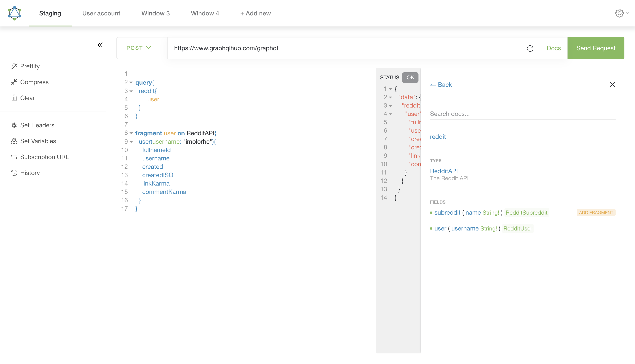The image size is (635, 364).
Task: Click the Subscription URL icon
Action: tap(14, 156)
